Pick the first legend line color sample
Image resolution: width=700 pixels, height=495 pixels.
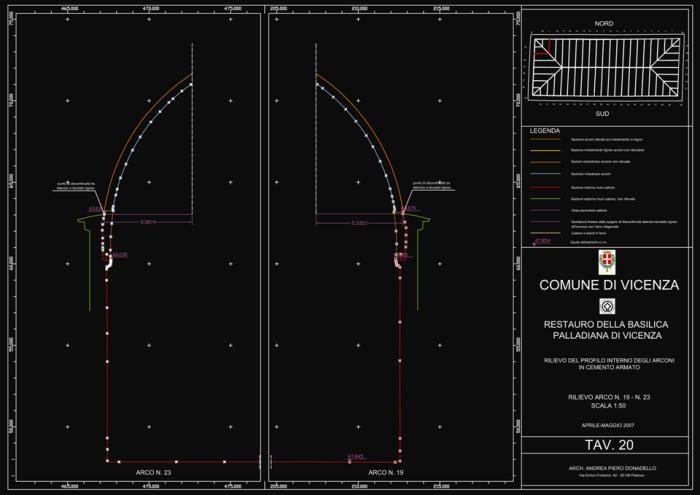(x=546, y=140)
